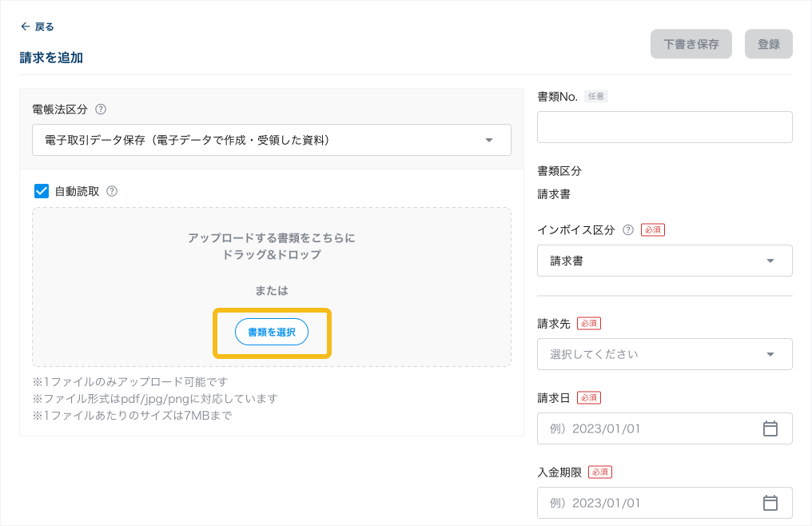Viewport: 812px width, 526px height.
Task: Click the 登録 button
Action: click(768, 44)
